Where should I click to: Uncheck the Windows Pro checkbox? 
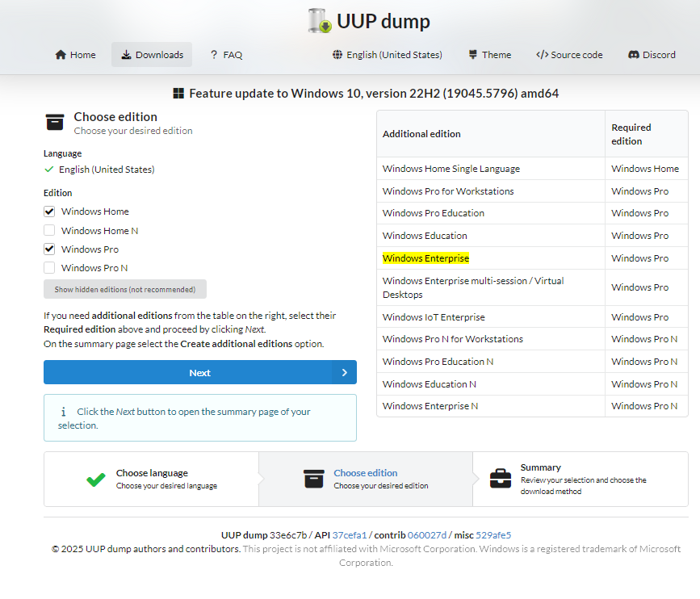click(x=49, y=249)
